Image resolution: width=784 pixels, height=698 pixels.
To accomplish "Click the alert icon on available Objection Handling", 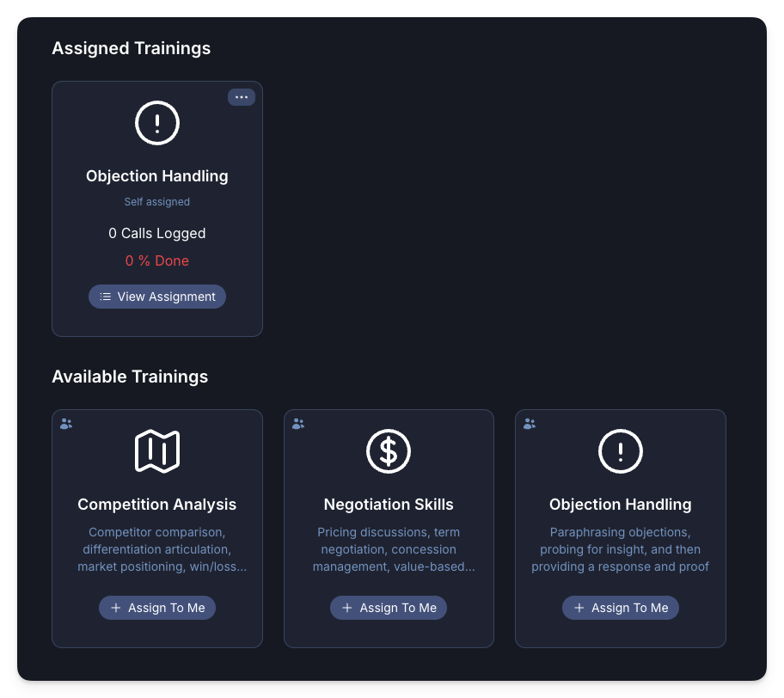I will coord(621,450).
